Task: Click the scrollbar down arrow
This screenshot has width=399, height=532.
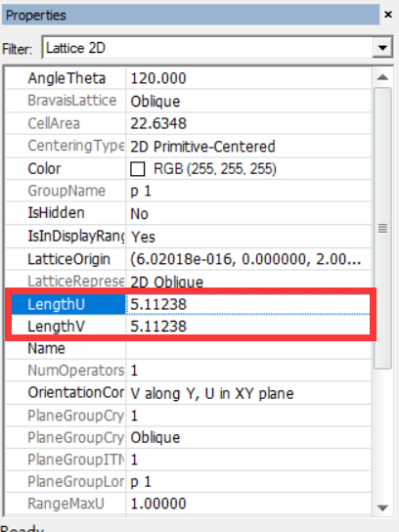Action: pyautogui.click(x=382, y=508)
